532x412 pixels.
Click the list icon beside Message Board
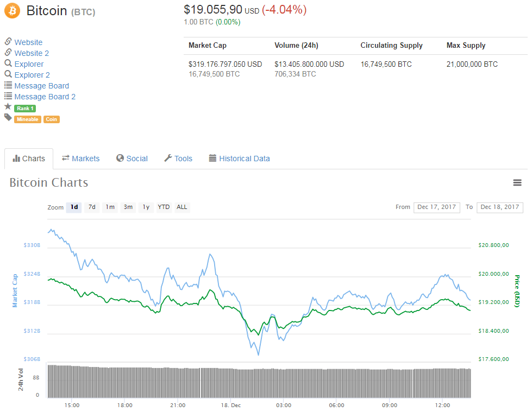(x=8, y=85)
